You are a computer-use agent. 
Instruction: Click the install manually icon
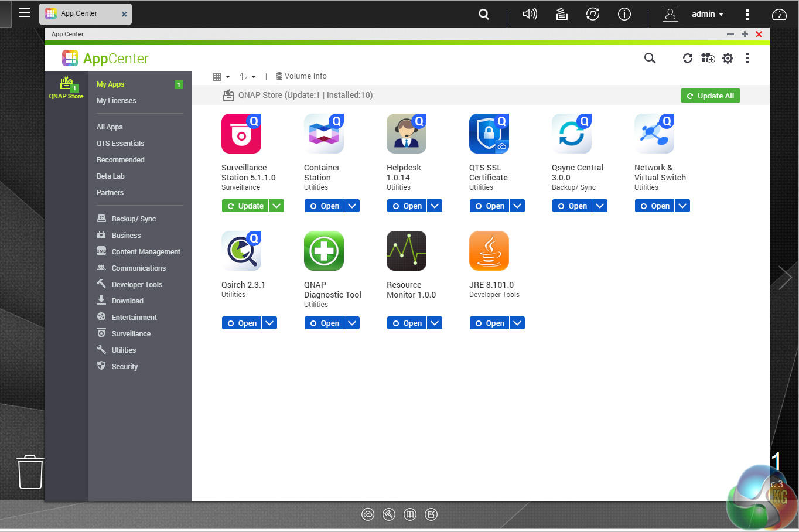tap(708, 58)
